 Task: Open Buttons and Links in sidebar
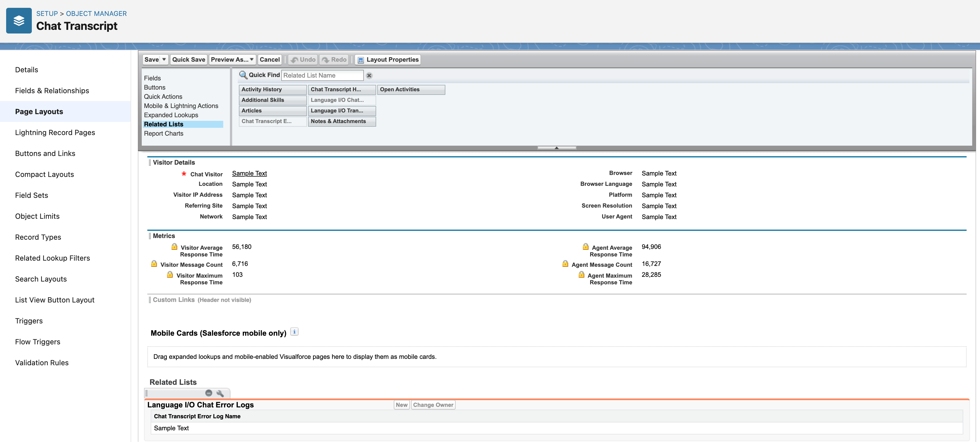(45, 153)
